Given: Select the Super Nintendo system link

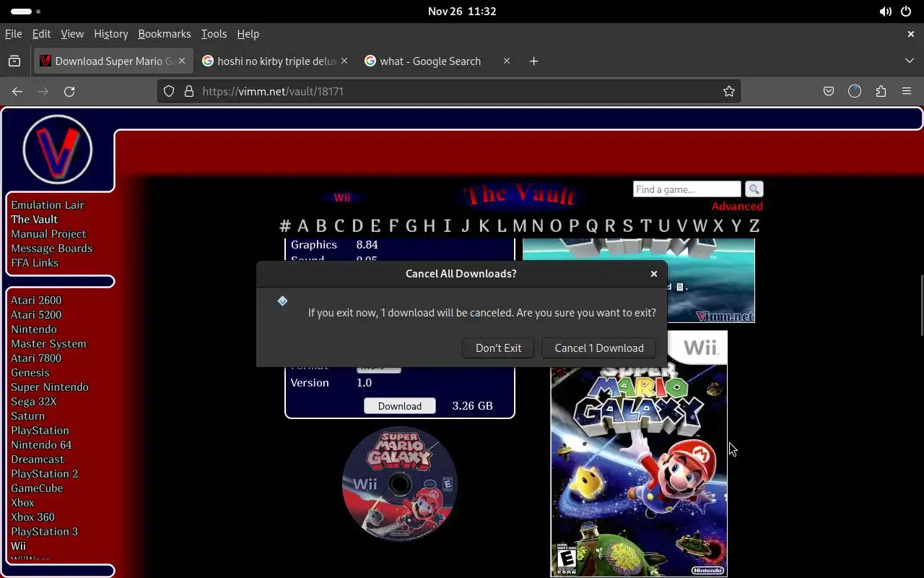Looking at the screenshot, I should 50,387.
